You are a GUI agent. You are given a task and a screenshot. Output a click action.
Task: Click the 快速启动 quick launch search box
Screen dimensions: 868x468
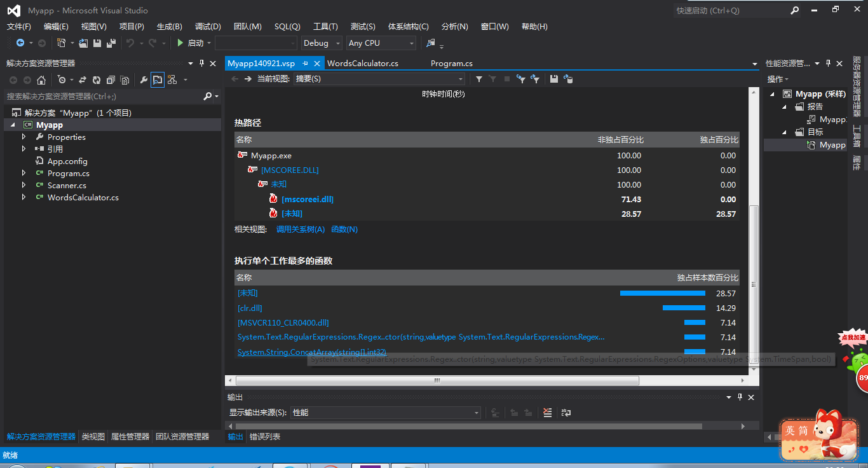pos(731,11)
